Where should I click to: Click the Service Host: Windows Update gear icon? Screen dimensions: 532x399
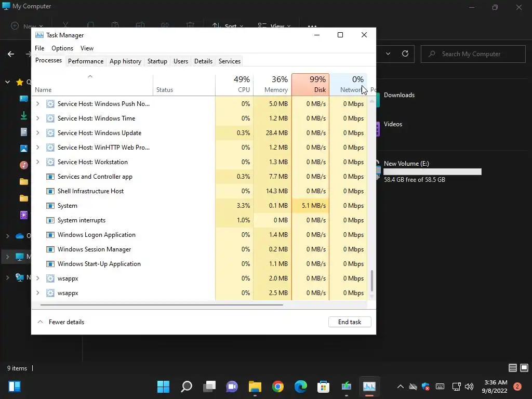click(50, 133)
